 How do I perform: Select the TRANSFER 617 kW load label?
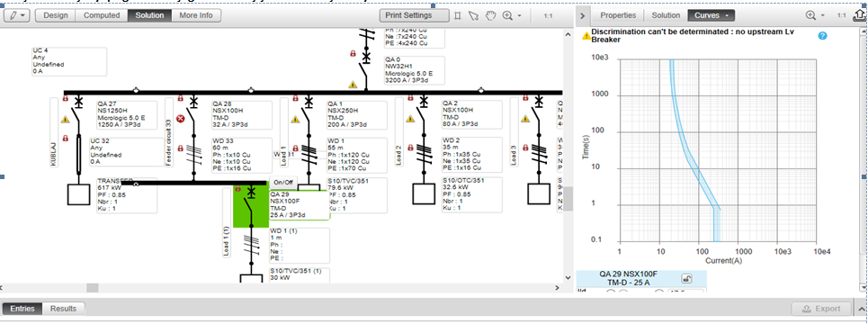127,195
